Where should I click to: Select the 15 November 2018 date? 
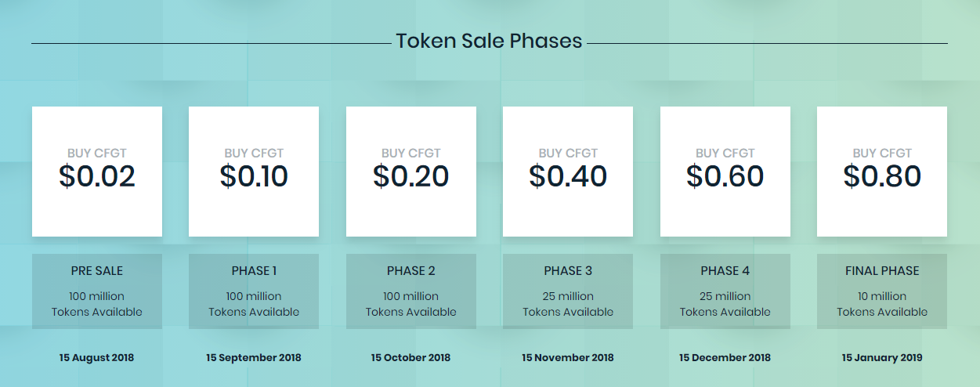click(x=568, y=358)
